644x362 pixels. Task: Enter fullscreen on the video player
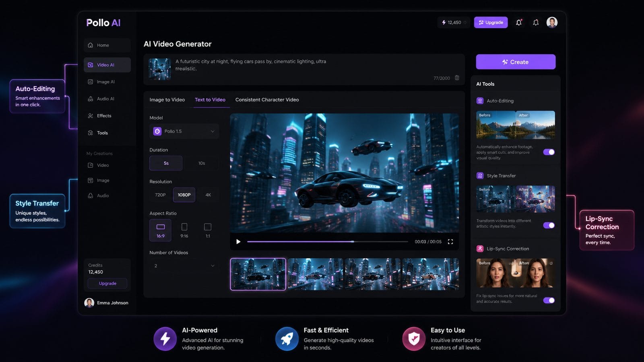point(450,242)
